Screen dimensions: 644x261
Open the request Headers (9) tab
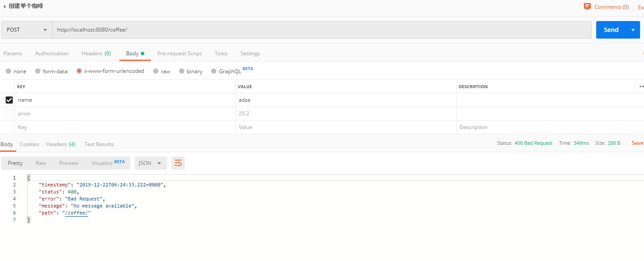96,54
